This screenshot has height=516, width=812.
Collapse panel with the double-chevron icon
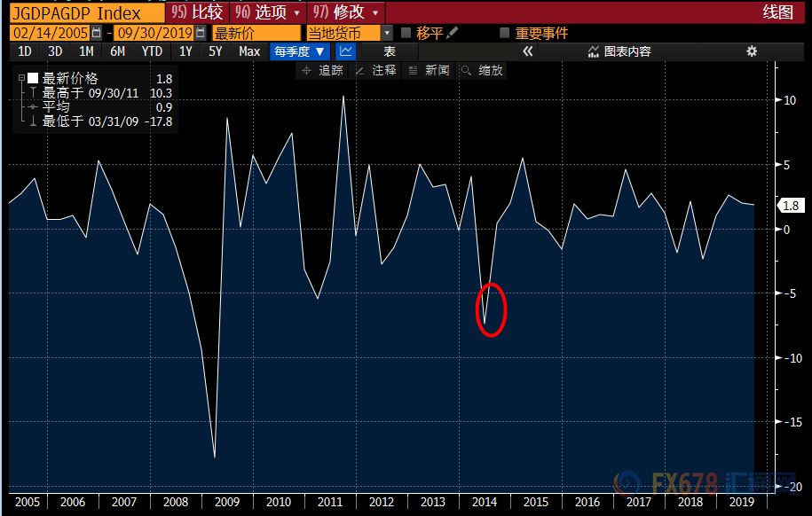coord(528,51)
